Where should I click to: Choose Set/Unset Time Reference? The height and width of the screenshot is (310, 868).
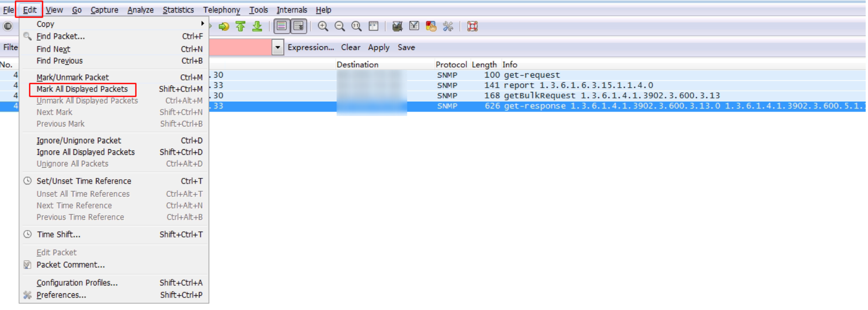coord(114,181)
